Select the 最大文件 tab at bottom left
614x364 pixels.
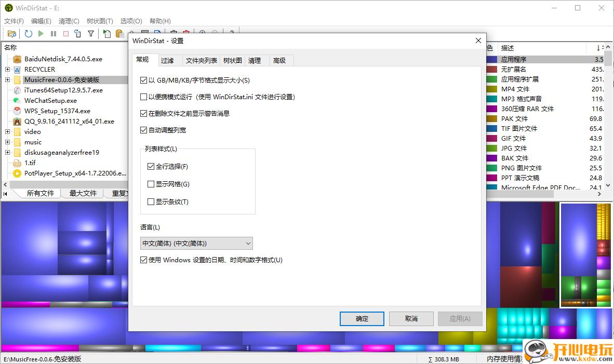click(83, 193)
